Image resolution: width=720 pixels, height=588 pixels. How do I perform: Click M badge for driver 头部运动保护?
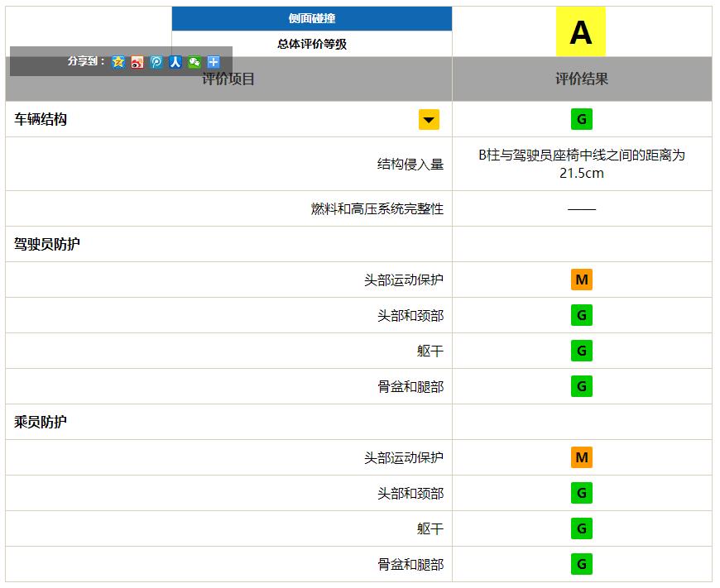click(x=581, y=280)
